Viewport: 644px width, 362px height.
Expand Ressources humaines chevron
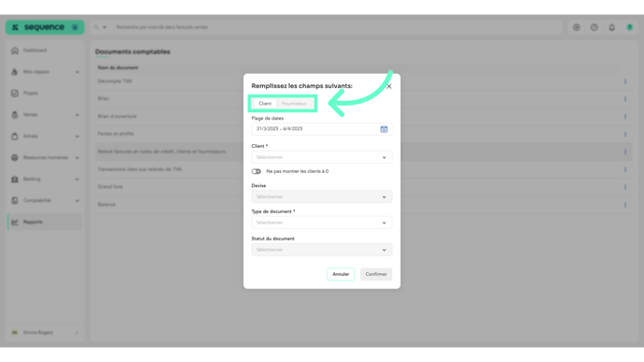pyautogui.click(x=77, y=157)
